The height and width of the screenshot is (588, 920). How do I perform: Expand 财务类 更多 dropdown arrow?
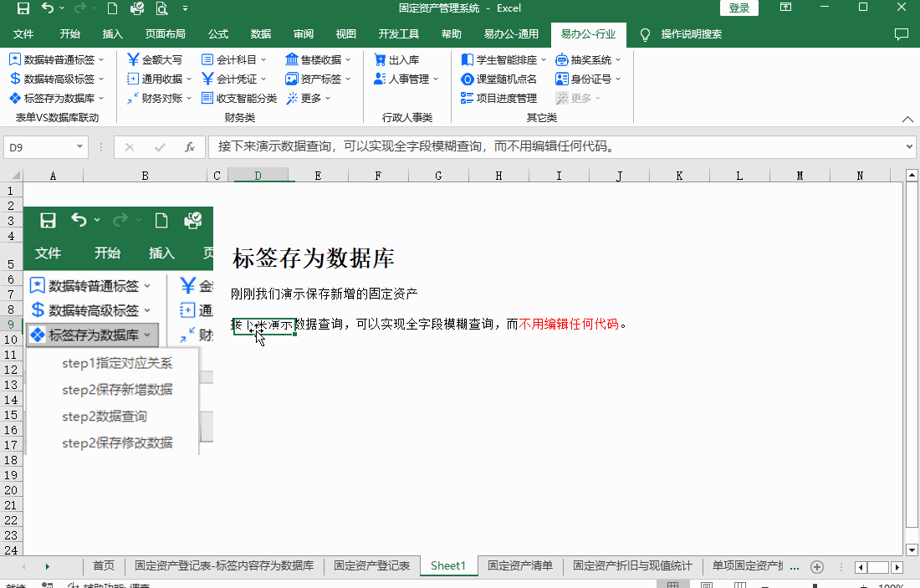327,99
